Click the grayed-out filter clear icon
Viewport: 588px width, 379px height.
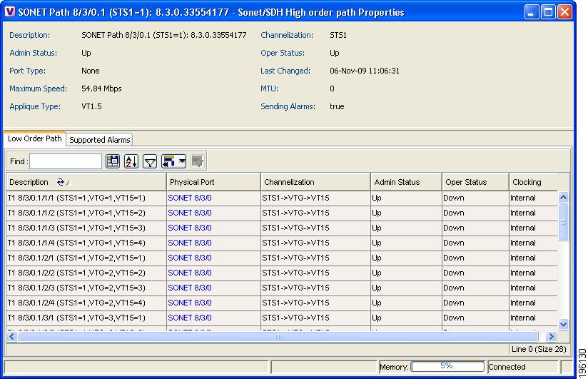pyautogui.click(x=197, y=161)
